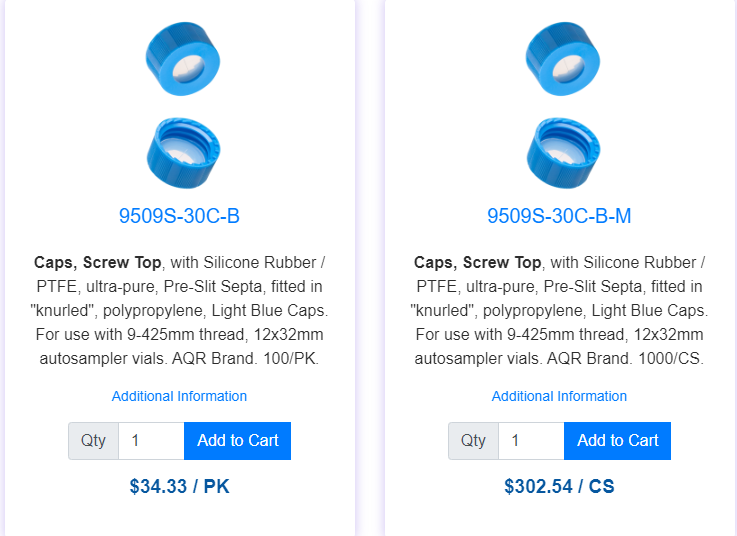The height and width of the screenshot is (536, 737).
Task: Click the top cap image above 9509S-30C-B
Action: click(179, 60)
